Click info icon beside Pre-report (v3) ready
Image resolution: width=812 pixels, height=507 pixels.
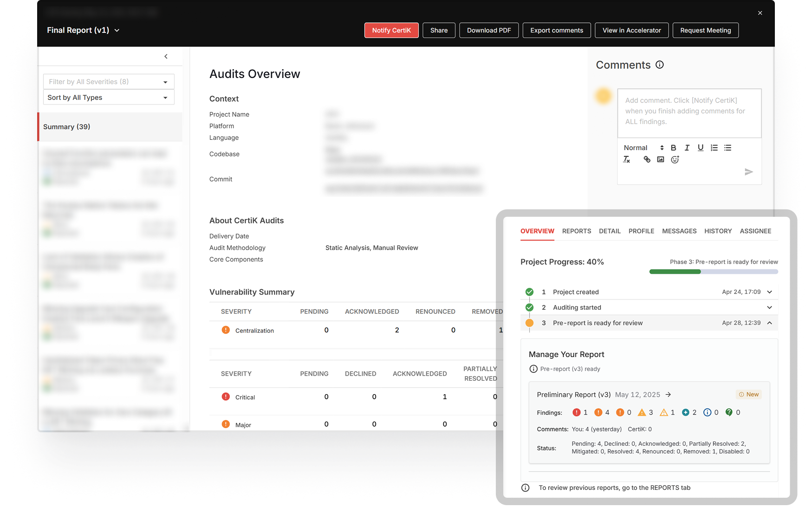533,369
